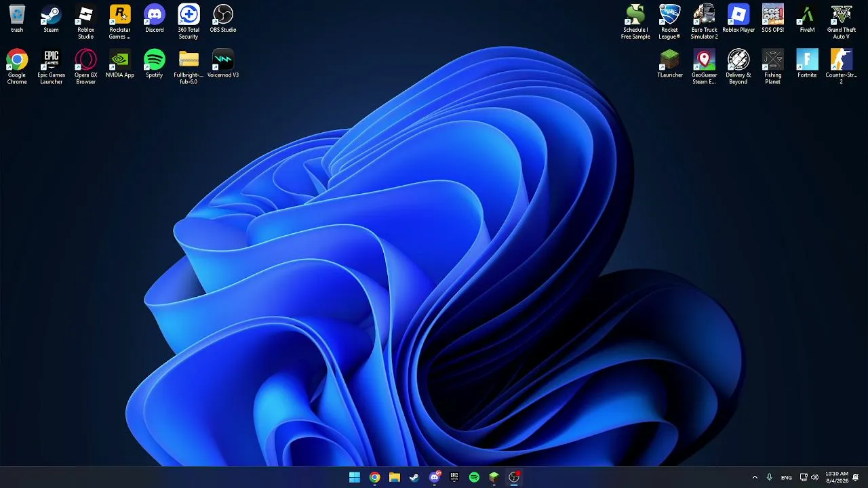
Task: Open Chrome from the taskbar
Action: pos(374,477)
